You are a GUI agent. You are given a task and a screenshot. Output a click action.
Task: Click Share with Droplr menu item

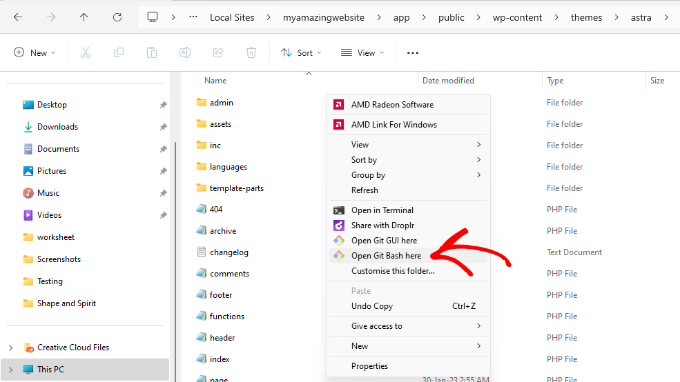point(409,225)
